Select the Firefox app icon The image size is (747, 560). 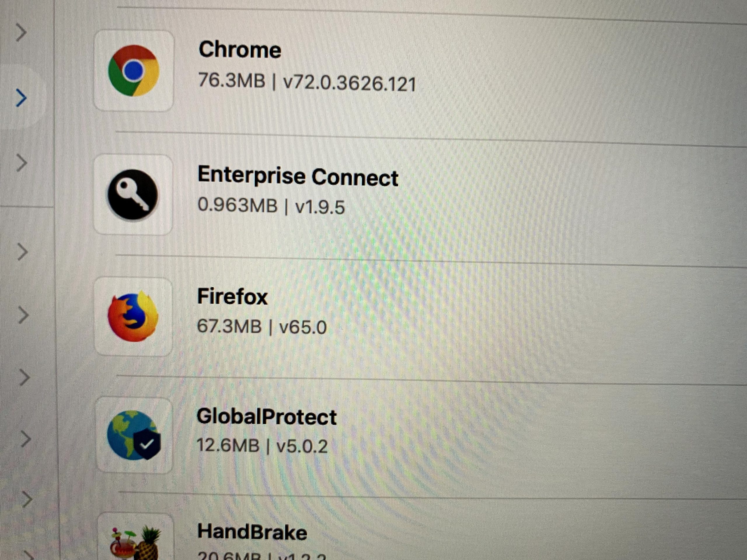pyautogui.click(x=133, y=317)
